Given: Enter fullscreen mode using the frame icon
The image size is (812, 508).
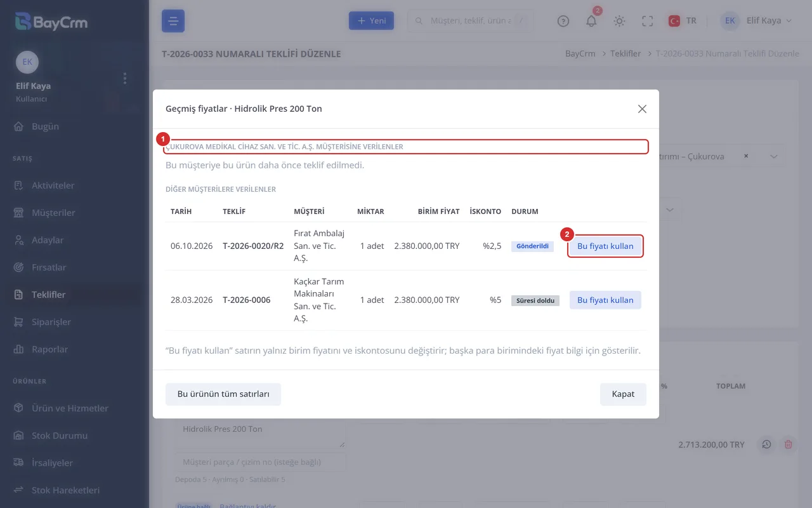Looking at the screenshot, I should 647,21.
